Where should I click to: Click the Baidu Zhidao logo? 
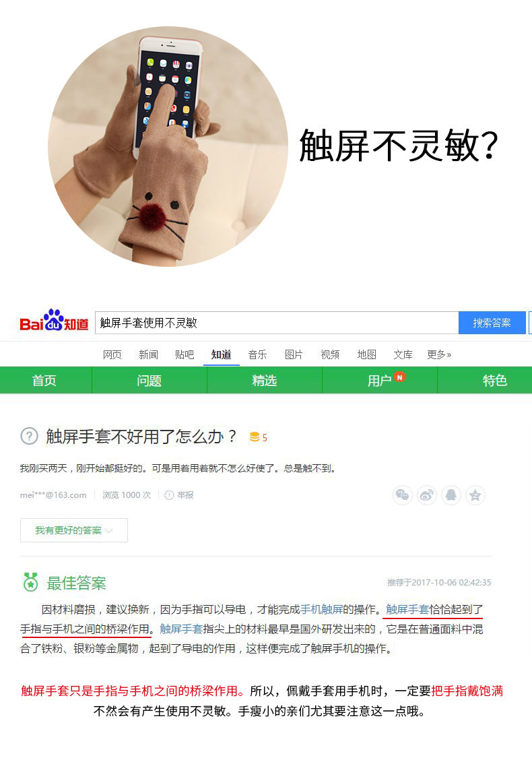(54, 321)
